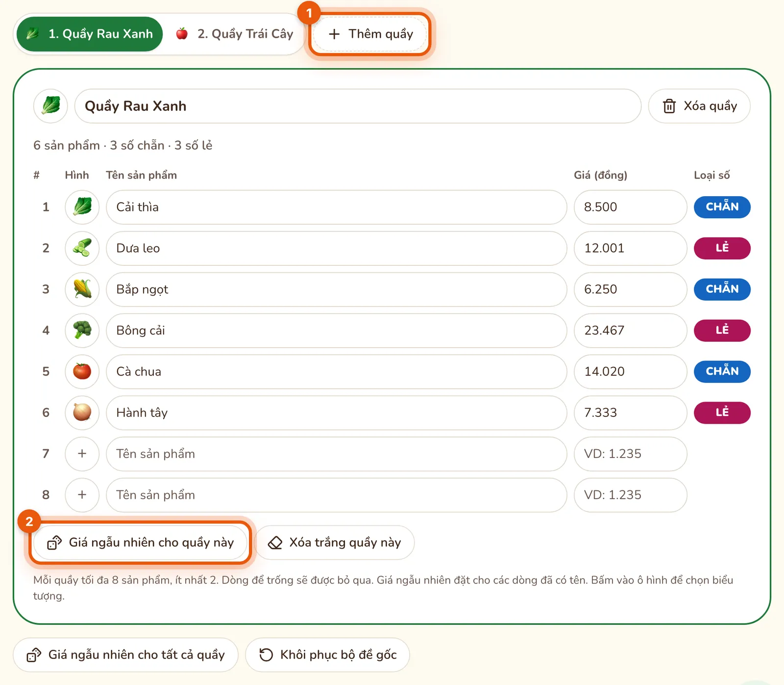Focus the empty price field in row 8
Image resolution: width=784 pixels, height=685 pixels.
630,495
